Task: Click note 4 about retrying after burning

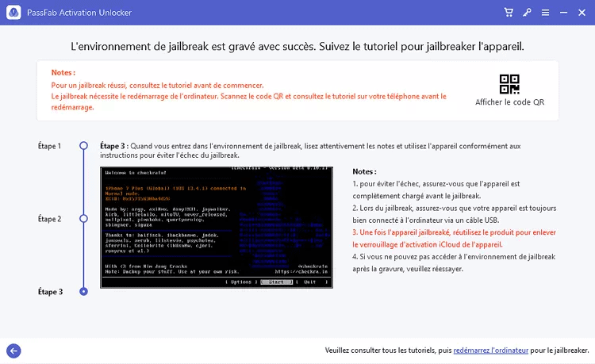Action: coord(454,262)
